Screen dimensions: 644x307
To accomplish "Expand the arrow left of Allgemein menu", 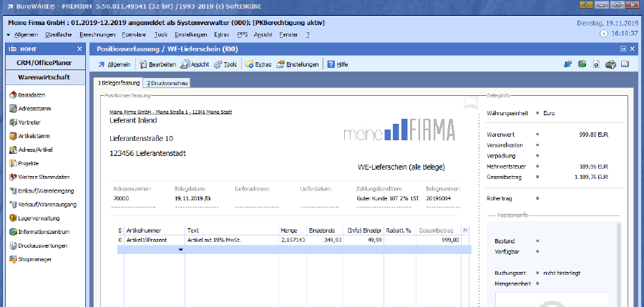I will (9, 34).
